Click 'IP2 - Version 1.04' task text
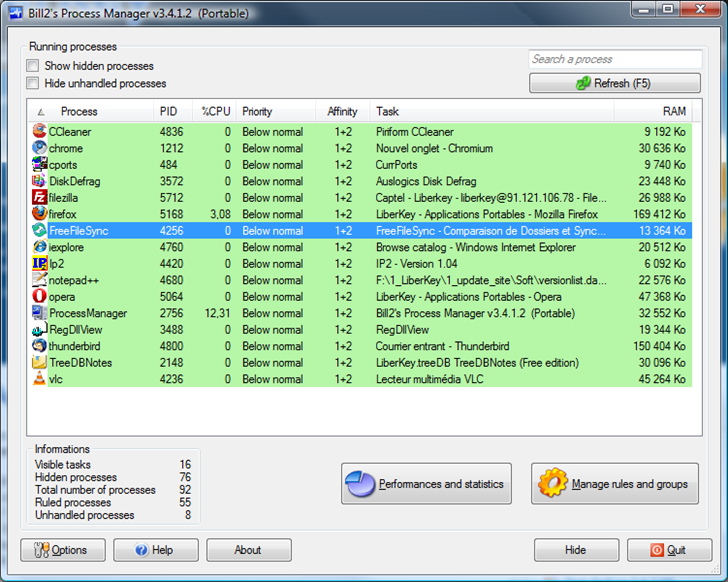 416,264
